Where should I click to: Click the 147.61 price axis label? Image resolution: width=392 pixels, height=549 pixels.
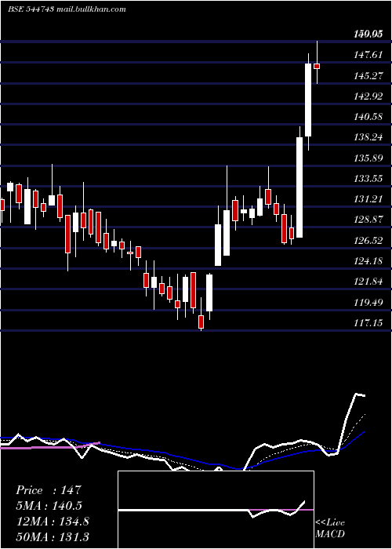pyautogui.click(x=368, y=55)
